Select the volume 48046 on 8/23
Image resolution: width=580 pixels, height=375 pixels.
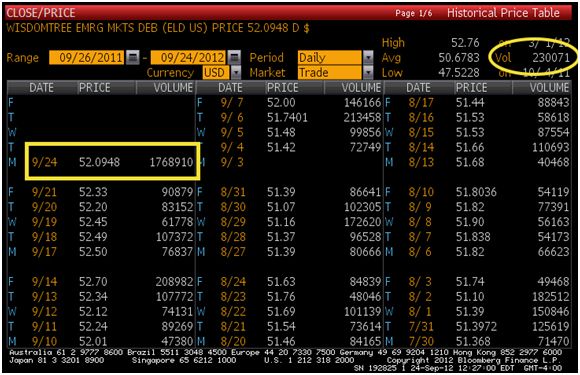coord(365,297)
